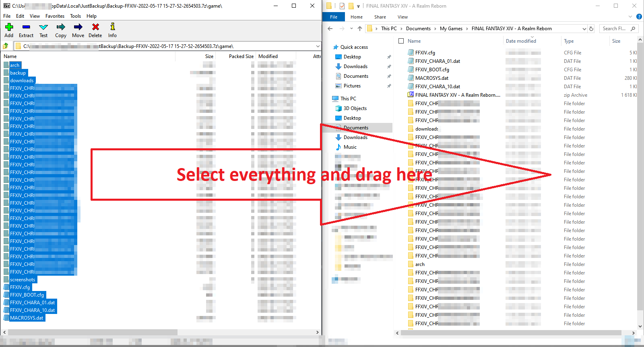Click chevron after This PC in breadcrumb

click(x=401, y=29)
